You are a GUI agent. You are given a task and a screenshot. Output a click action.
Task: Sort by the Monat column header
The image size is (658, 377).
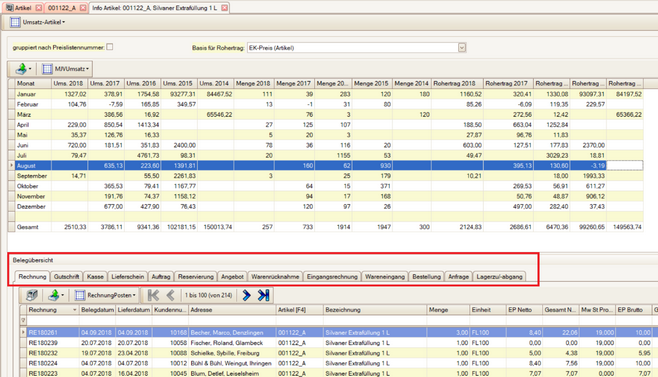pyautogui.click(x=33, y=84)
